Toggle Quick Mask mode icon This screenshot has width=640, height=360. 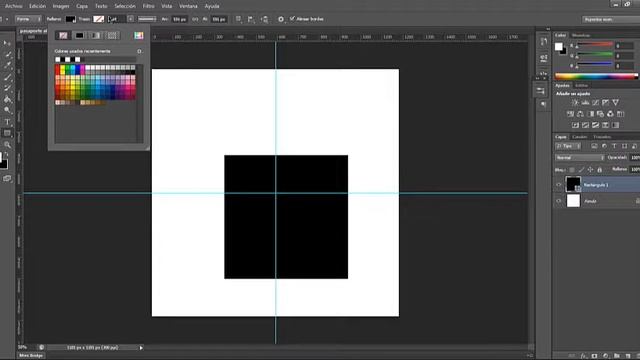click(7, 179)
